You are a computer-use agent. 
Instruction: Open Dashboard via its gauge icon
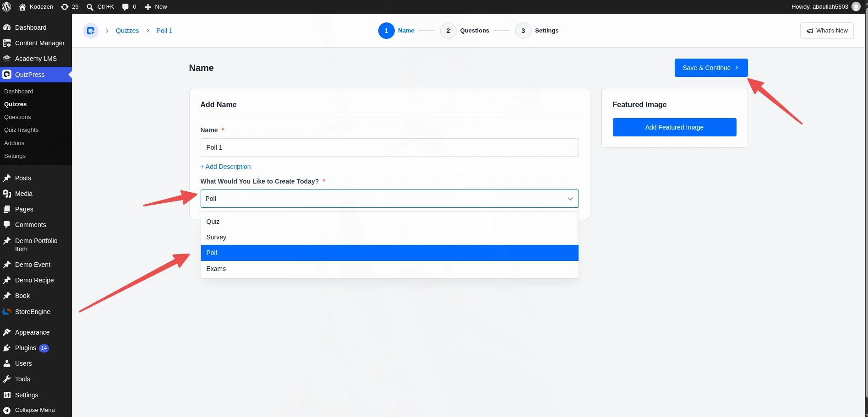(x=7, y=27)
